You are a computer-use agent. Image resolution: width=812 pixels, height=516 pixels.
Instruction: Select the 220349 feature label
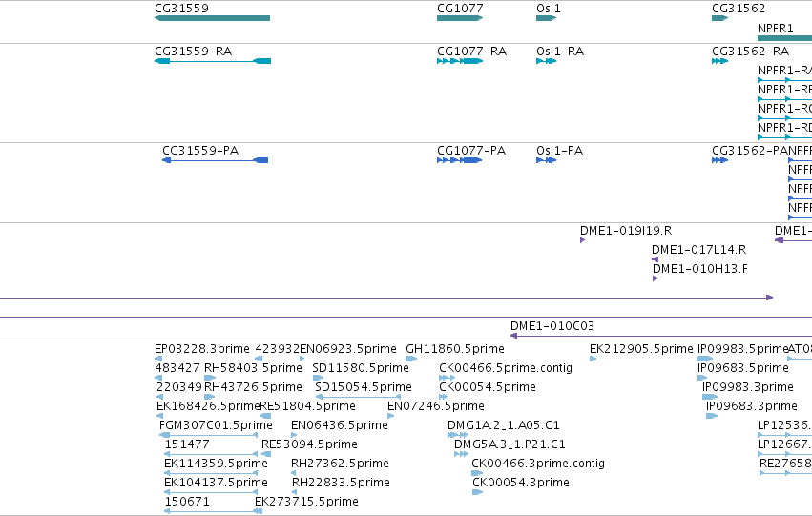[179, 387]
